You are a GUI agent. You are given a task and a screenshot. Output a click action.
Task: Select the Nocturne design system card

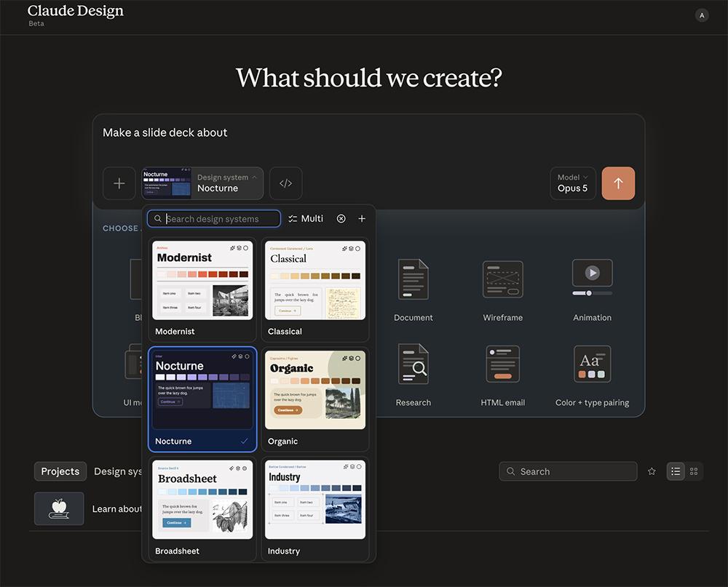[x=202, y=399]
